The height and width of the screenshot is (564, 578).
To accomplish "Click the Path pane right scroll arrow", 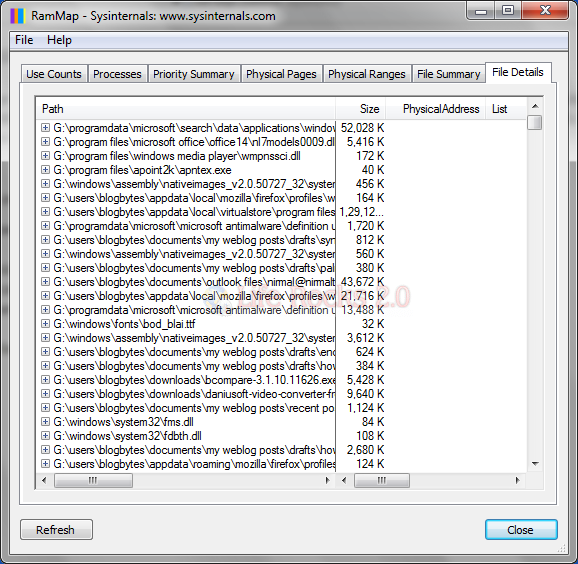I will [327, 480].
